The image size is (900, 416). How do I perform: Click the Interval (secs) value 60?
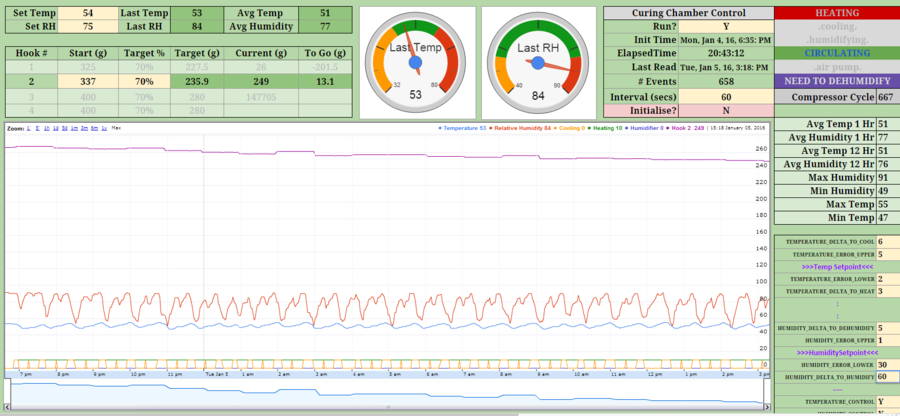click(x=725, y=96)
